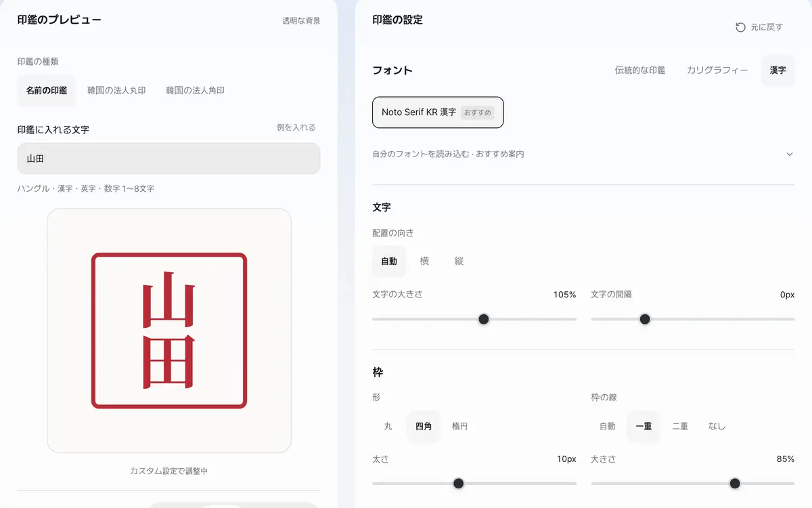
Task: Expand the 自分のフォントを読み込む chevron
Action: 789,154
